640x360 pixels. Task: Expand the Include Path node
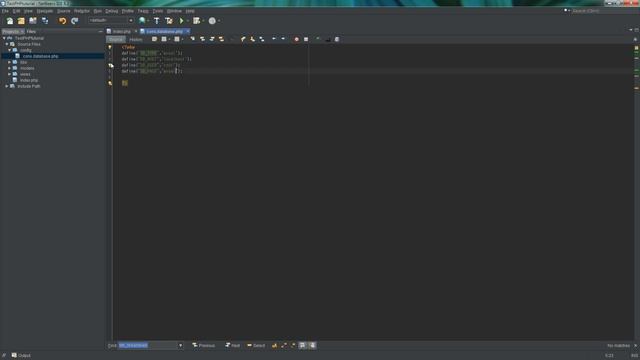pyautogui.click(x=7, y=86)
